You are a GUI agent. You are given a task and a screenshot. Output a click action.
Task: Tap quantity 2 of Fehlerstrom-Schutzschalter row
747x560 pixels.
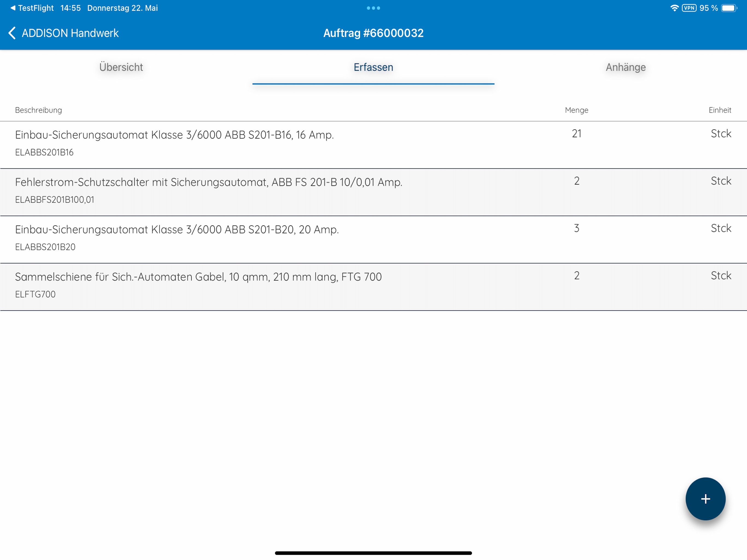576,181
